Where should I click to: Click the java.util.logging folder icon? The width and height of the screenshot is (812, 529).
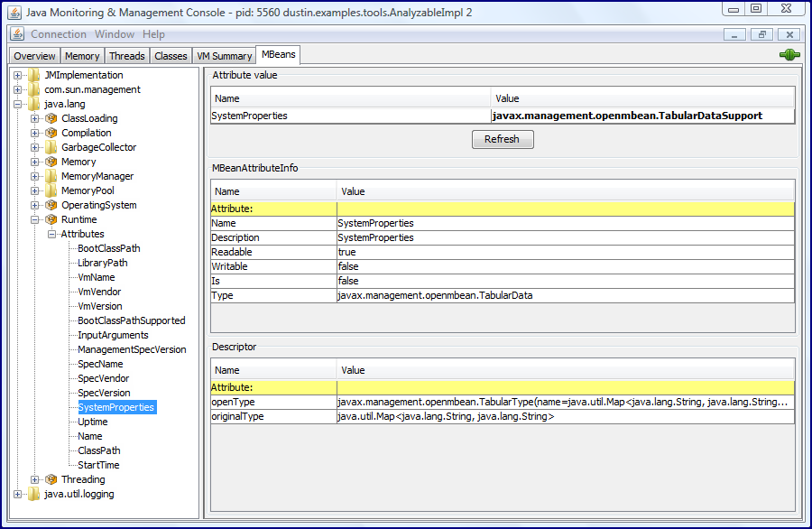tap(34, 495)
